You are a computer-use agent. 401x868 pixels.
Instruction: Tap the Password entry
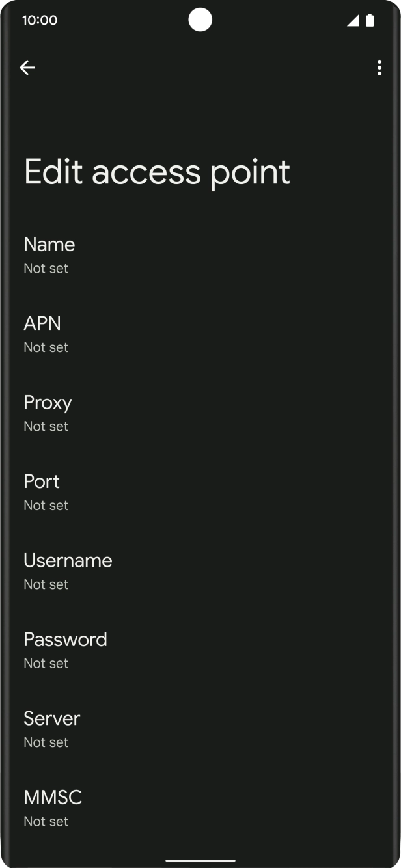tap(65, 640)
